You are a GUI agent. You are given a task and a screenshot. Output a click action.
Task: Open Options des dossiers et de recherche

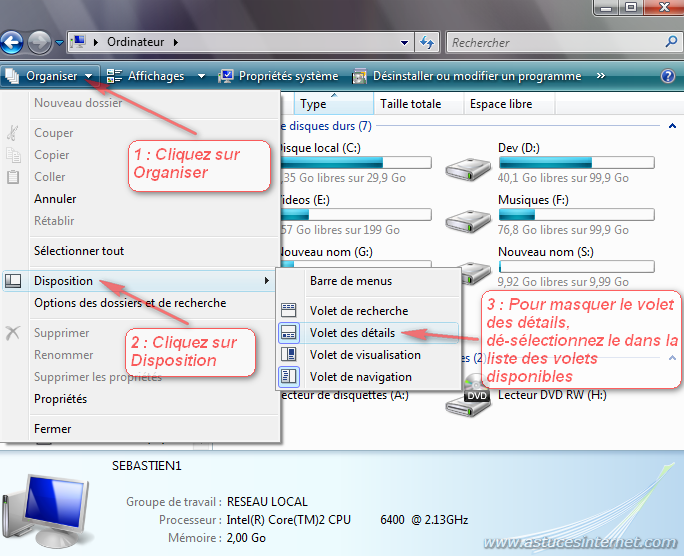click(x=130, y=303)
